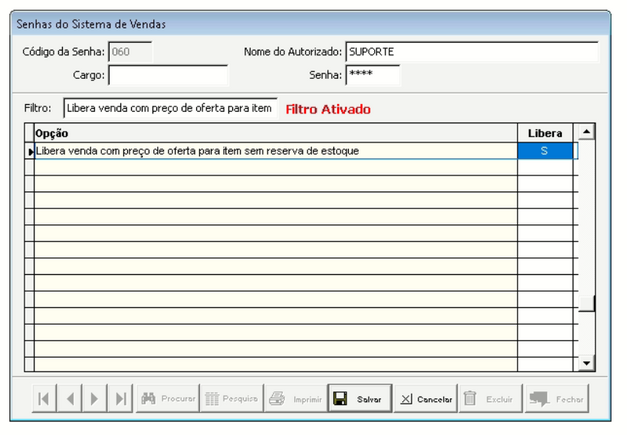Screen dimensions: 627x435
Task: Click the Código da Senha field
Action: click(130, 52)
